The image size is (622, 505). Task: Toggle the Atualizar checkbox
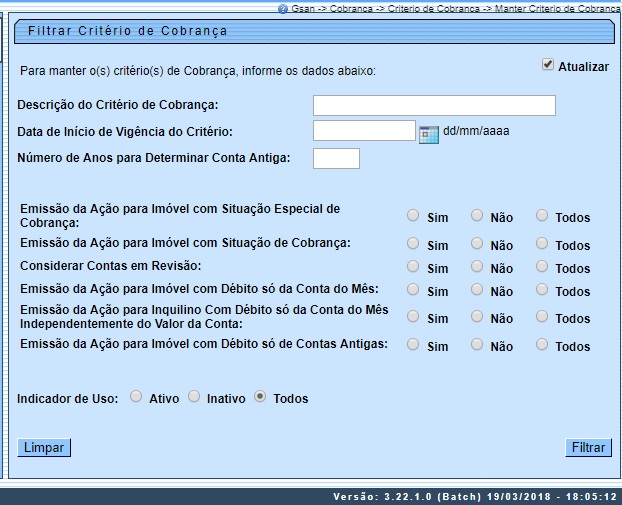click(x=548, y=65)
